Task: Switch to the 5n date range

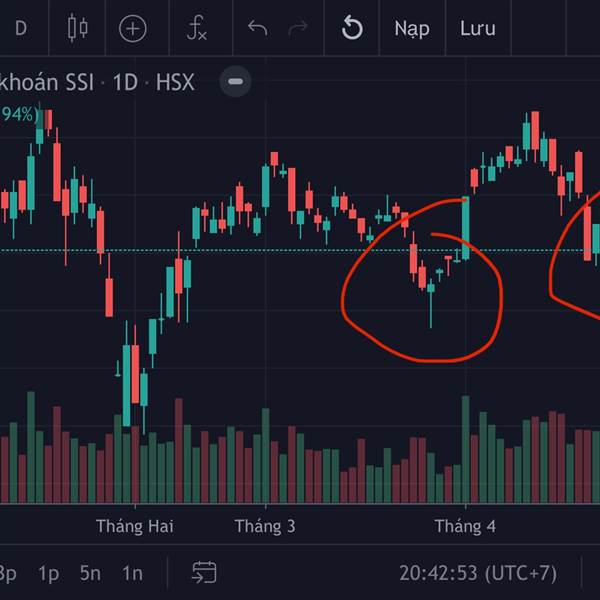Action: (x=90, y=573)
